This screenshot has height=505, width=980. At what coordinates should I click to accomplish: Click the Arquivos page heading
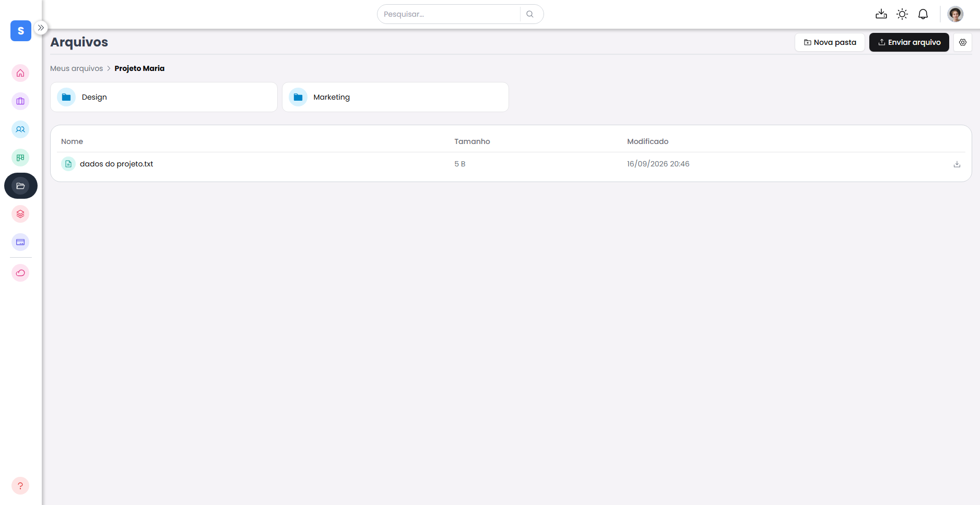[x=79, y=42]
